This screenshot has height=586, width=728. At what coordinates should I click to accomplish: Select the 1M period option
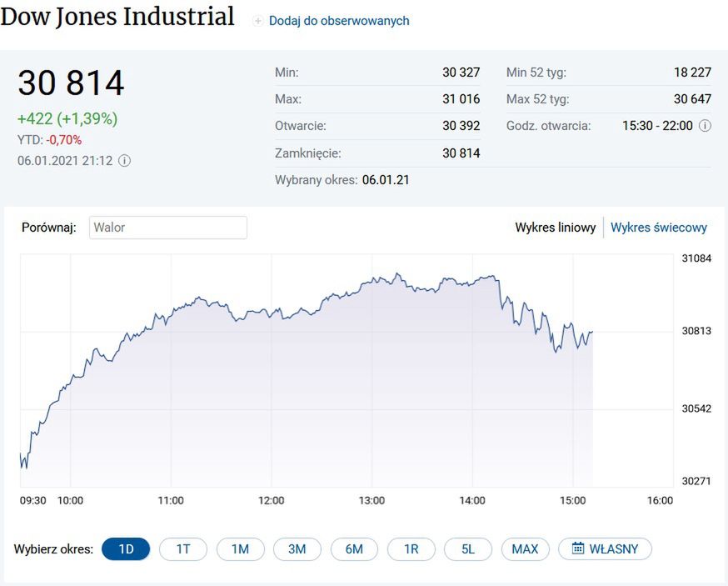pos(240,549)
